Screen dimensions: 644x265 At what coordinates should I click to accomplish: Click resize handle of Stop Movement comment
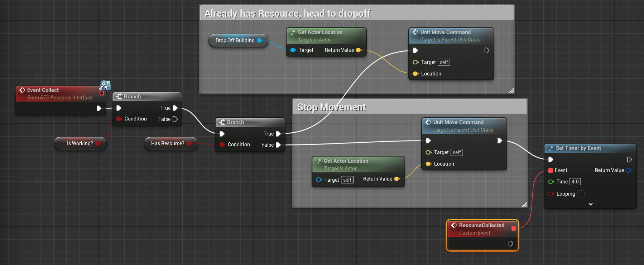point(524,204)
